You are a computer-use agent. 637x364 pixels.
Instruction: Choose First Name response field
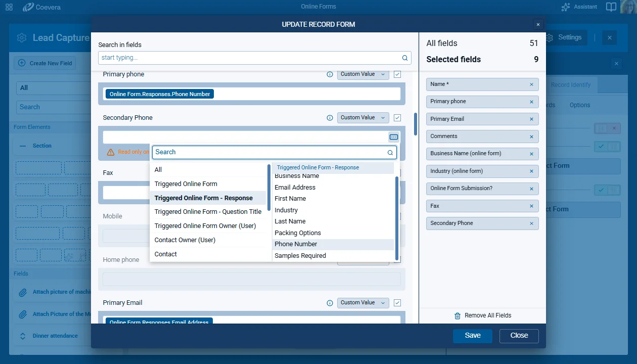[x=333, y=199]
